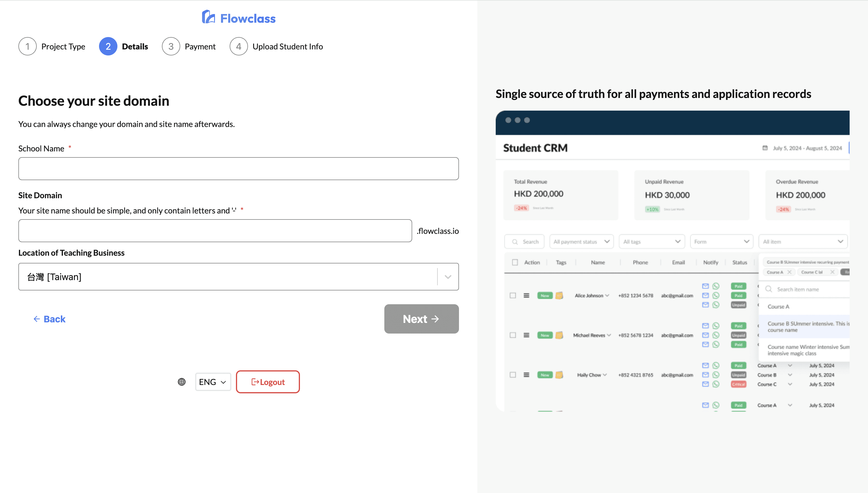Viewport: 868px width, 493px height.
Task: Expand the Location of Teaching Business dropdown
Action: (x=448, y=277)
